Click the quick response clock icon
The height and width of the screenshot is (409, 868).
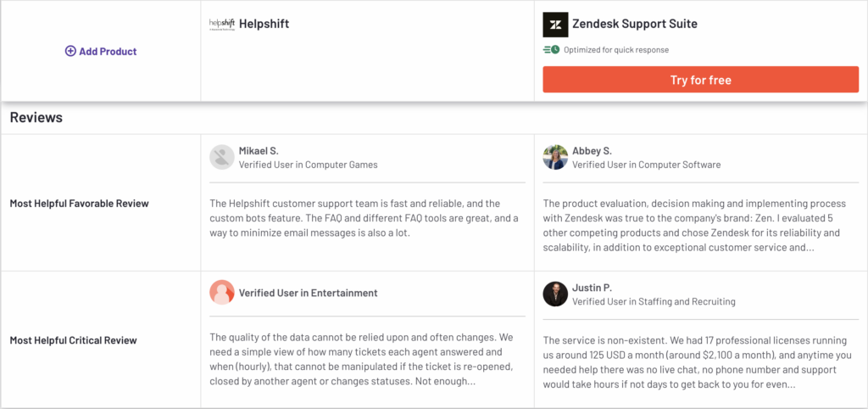(552, 50)
